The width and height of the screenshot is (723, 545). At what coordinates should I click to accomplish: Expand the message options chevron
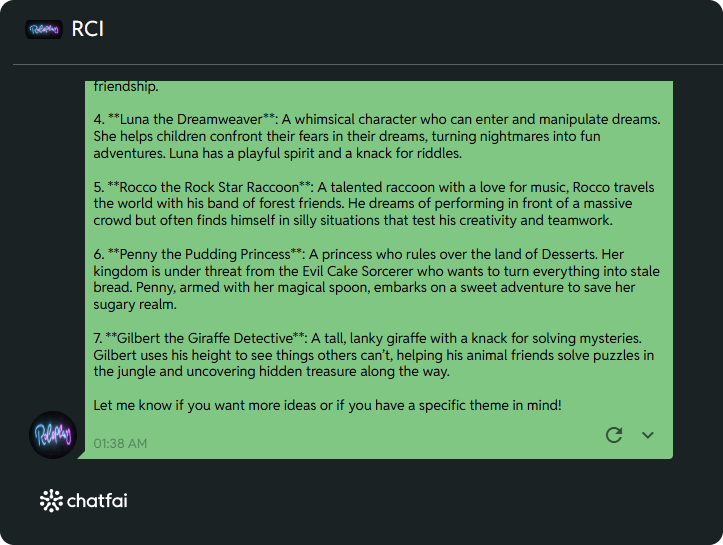[648, 435]
